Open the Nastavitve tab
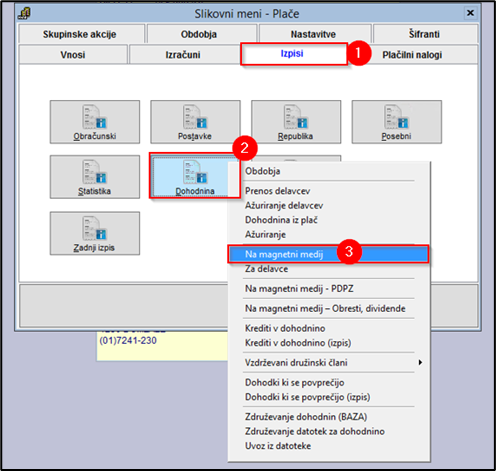Screen dimensions: 496x471 (x=313, y=34)
